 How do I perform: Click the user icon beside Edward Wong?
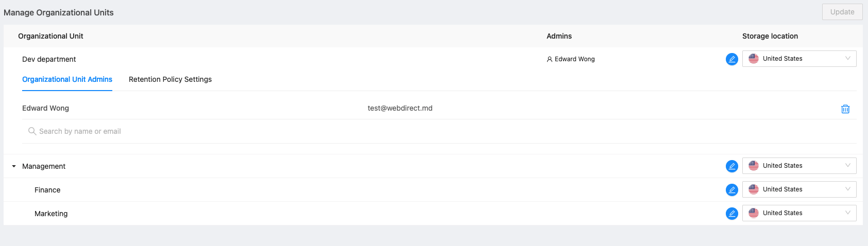(550, 59)
